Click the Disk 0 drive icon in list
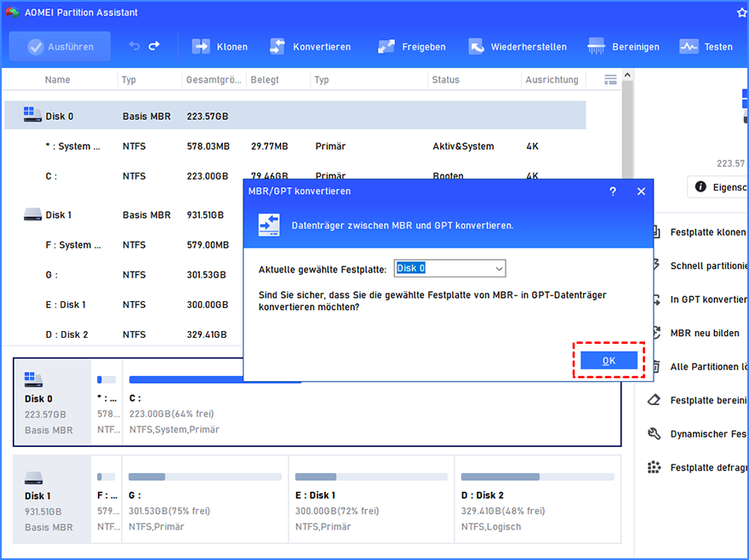749x560 pixels. pyautogui.click(x=32, y=115)
